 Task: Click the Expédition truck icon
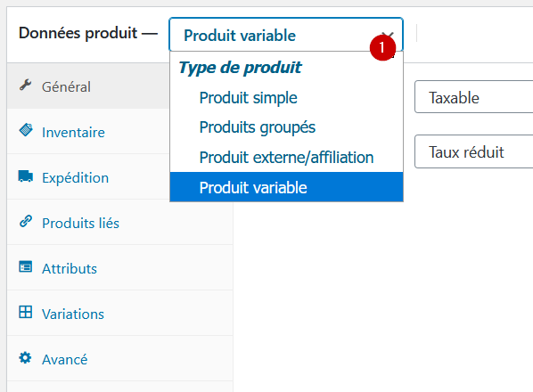point(26,176)
